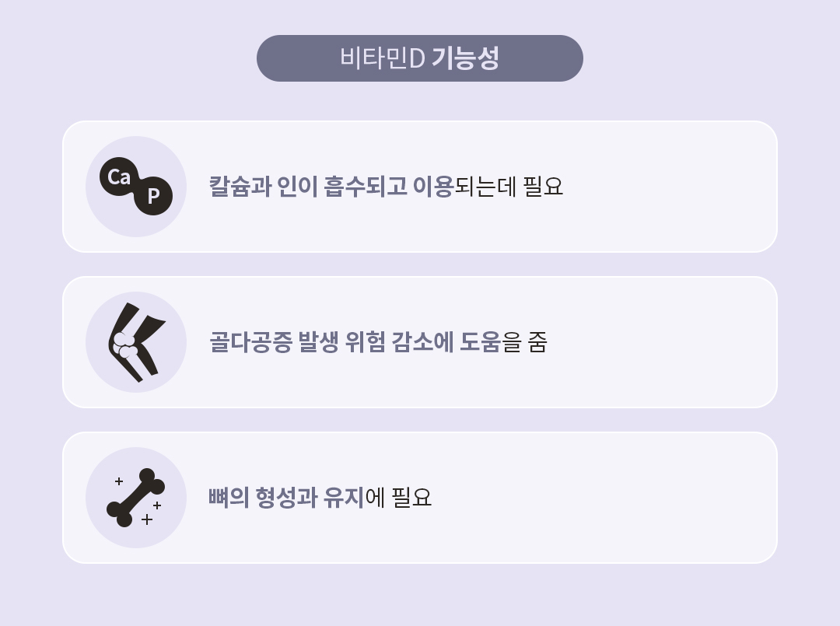The image size is (840, 626).
Task: Click the word 줌 ending the second card
Action: point(537,342)
